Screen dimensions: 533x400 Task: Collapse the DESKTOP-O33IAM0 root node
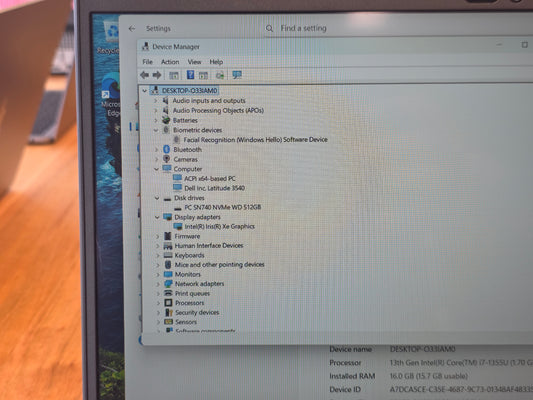tap(144, 91)
